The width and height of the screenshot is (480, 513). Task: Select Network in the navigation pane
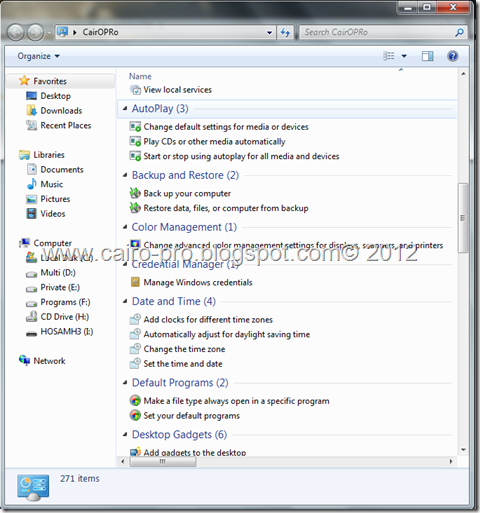[x=49, y=361]
